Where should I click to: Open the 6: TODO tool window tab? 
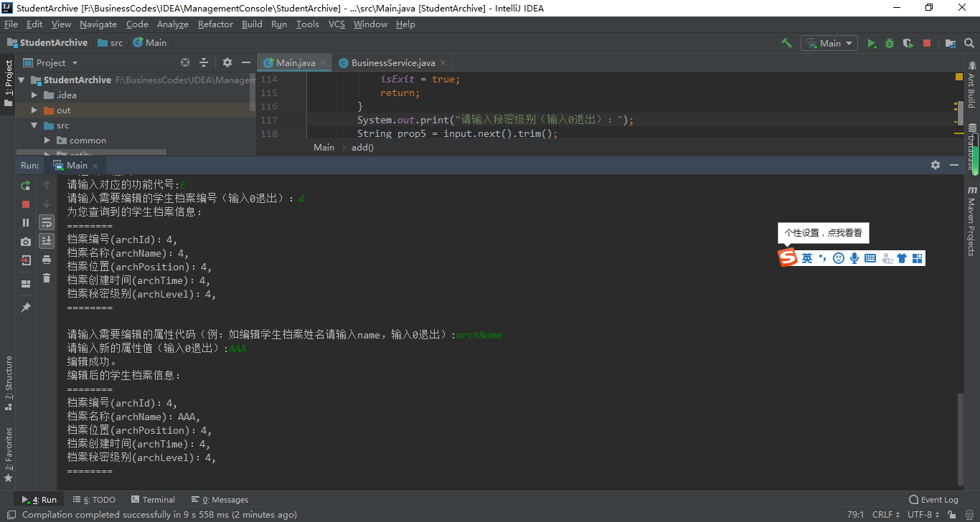93,500
